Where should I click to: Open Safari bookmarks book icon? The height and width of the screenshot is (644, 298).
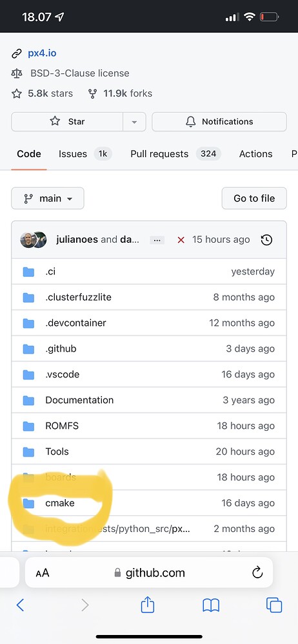click(211, 605)
